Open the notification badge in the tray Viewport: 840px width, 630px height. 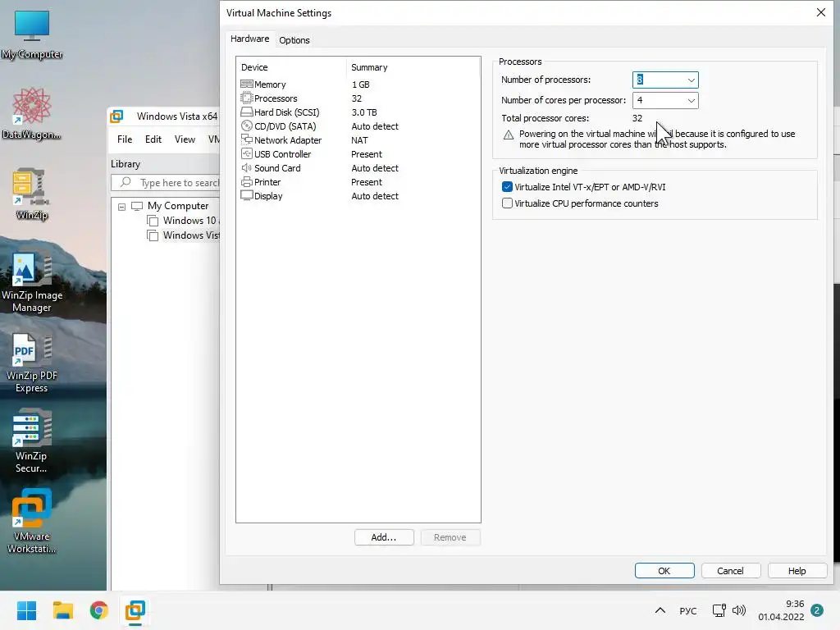817,610
